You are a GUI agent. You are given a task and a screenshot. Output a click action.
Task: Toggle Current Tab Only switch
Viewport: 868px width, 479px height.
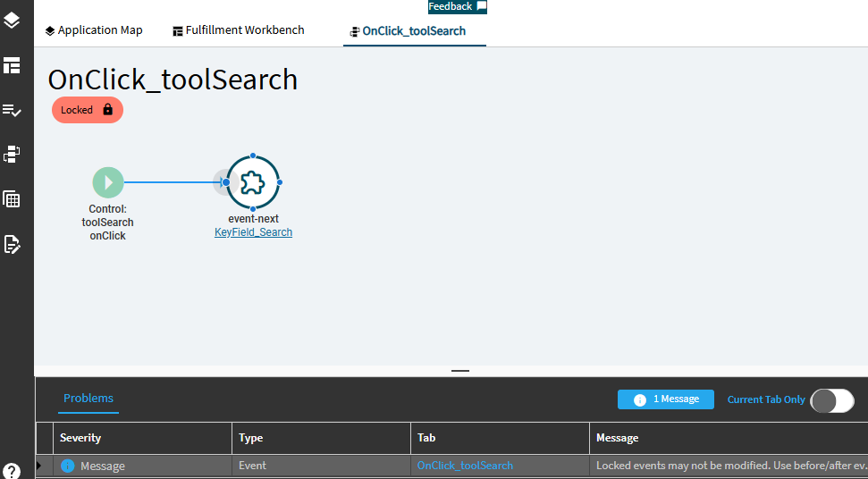click(x=832, y=400)
